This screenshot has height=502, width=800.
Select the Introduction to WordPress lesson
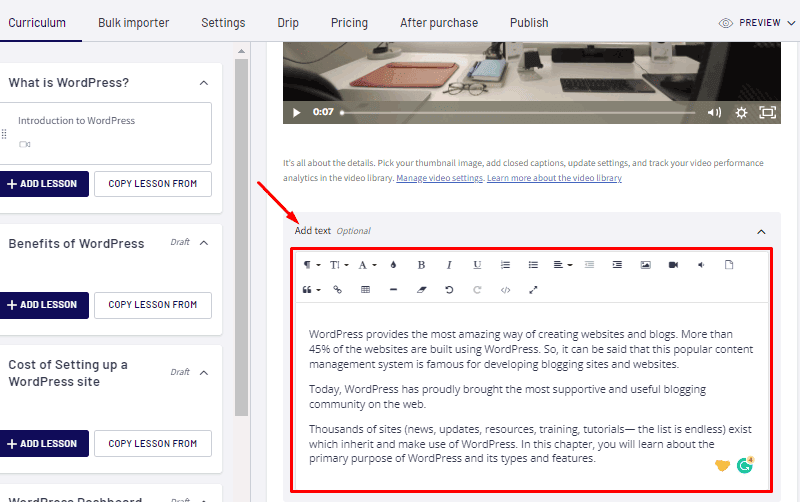click(x=106, y=133)
